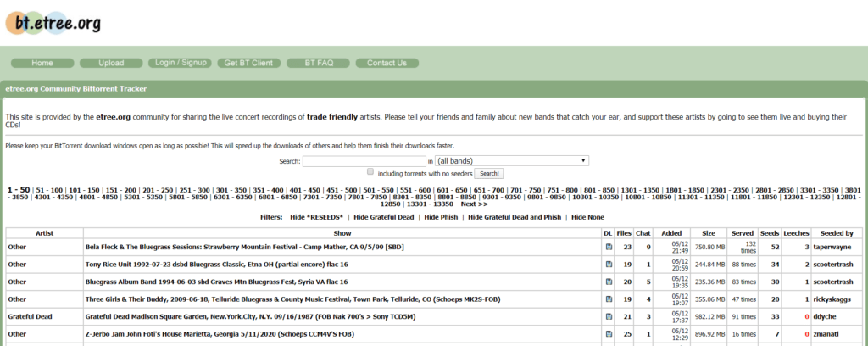Click the Seeds column header
Image resolution: width=868 pixels, height=346 pixels.
[x=770, y=233]
